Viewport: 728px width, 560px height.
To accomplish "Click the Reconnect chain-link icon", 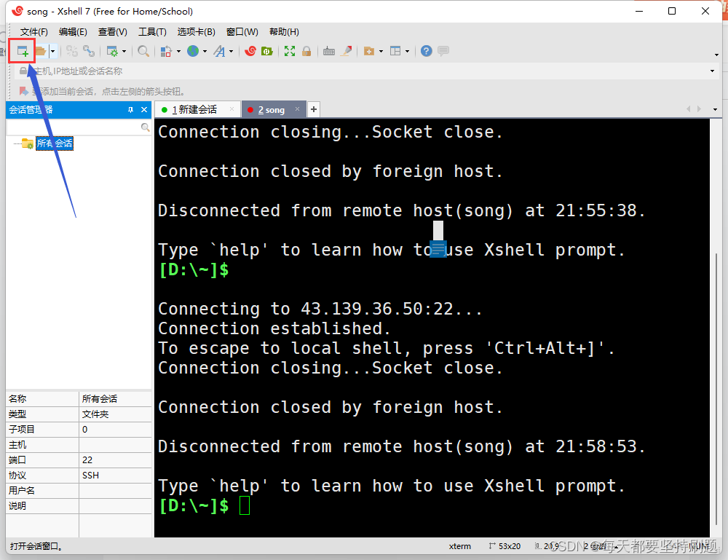I will (x=89, y=51).
